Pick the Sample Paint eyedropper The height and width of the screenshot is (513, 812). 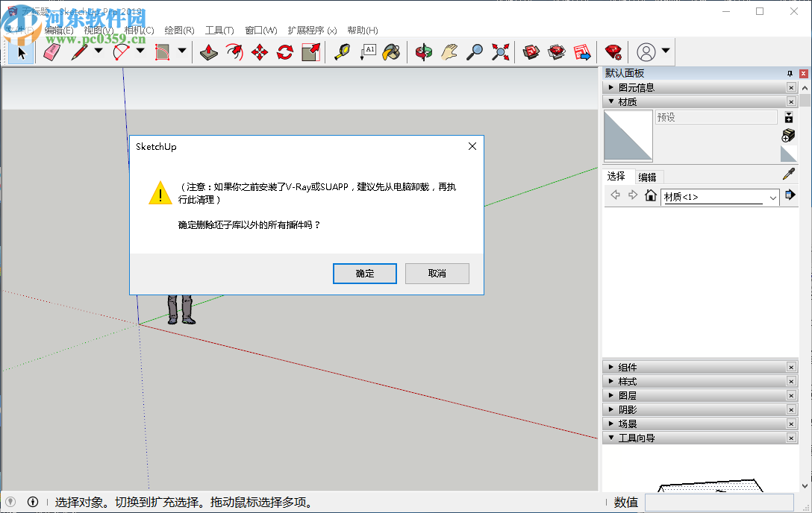[x=789, y=174]
